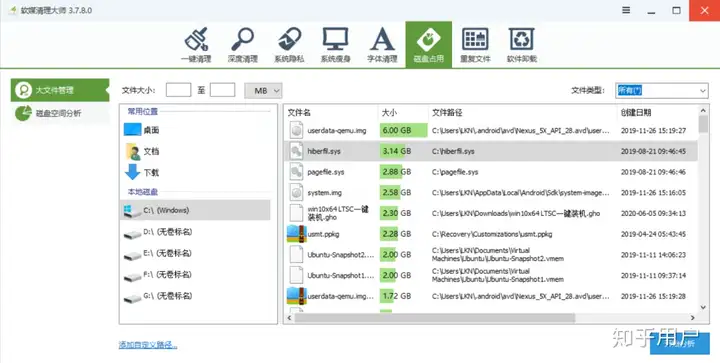
Task: Open the MB unit dropdown
Action: pos(263,90)
